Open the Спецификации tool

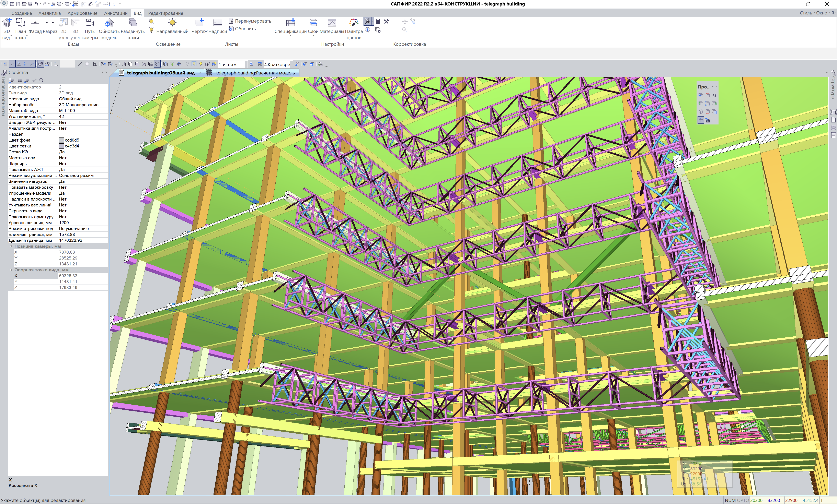(290, 23)
